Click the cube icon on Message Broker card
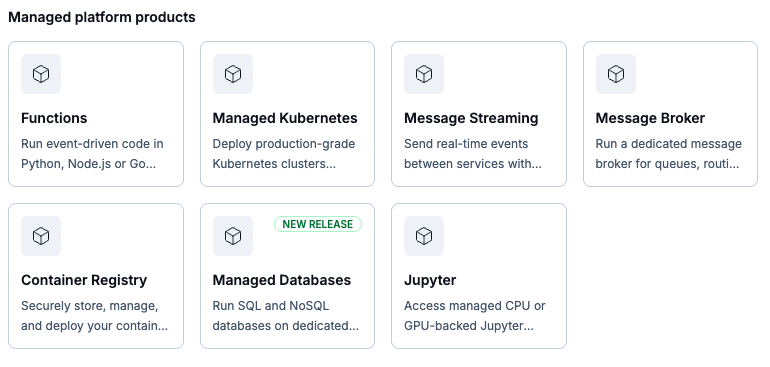This screenshot has height=367, width=770. click(616, 74)
